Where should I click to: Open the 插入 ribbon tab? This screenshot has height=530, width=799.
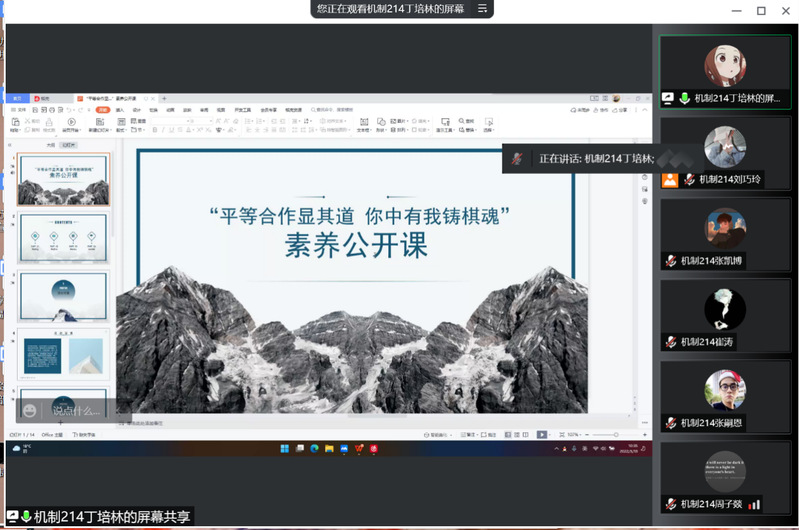coord(119,109)
